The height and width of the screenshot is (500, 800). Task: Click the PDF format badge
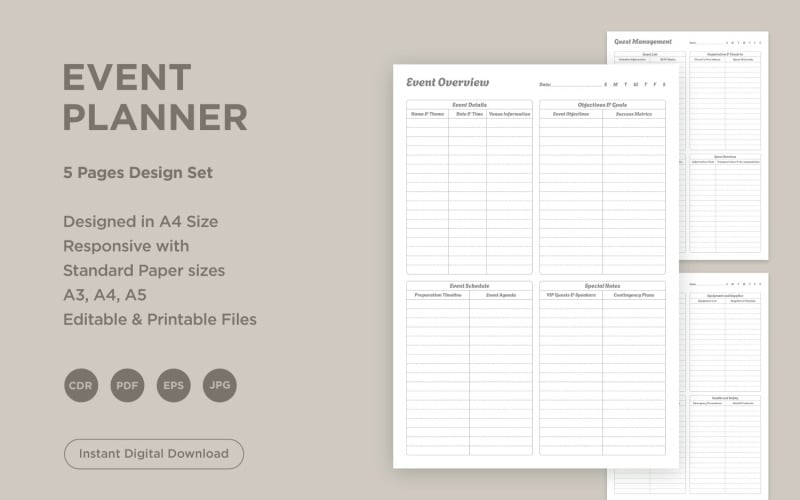[128, 385]
